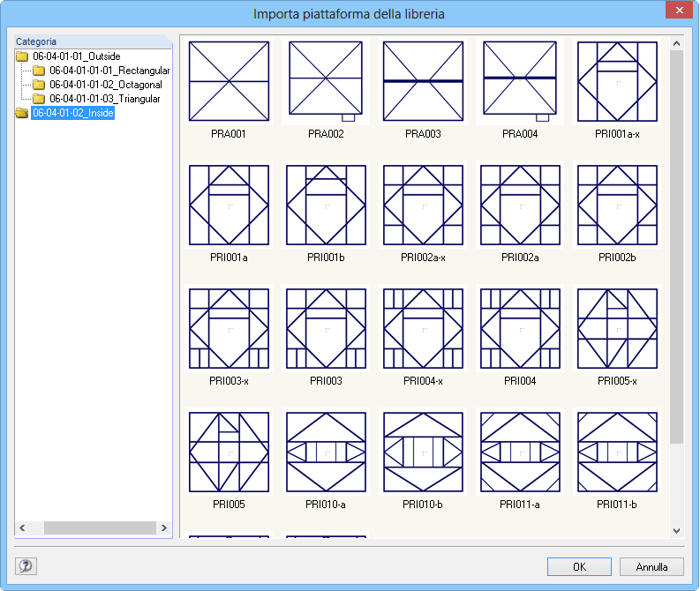
Task: Confirm import with the OK button
Action: [x=579, y=566]
